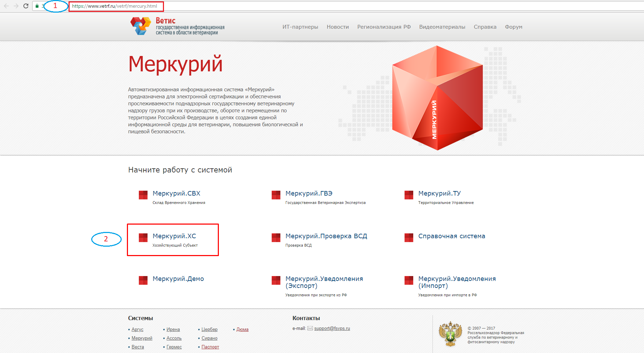Open the Меркурий footer link

pos(142,338)
